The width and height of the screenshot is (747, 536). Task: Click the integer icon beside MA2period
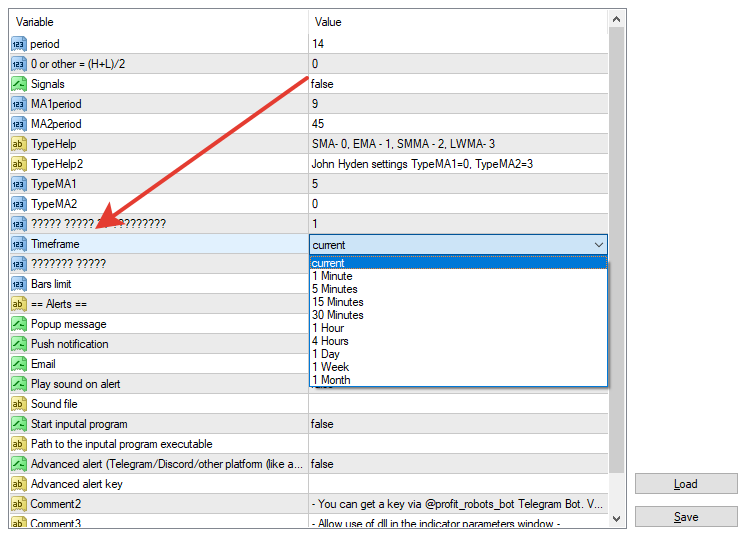tap(19, 124)
